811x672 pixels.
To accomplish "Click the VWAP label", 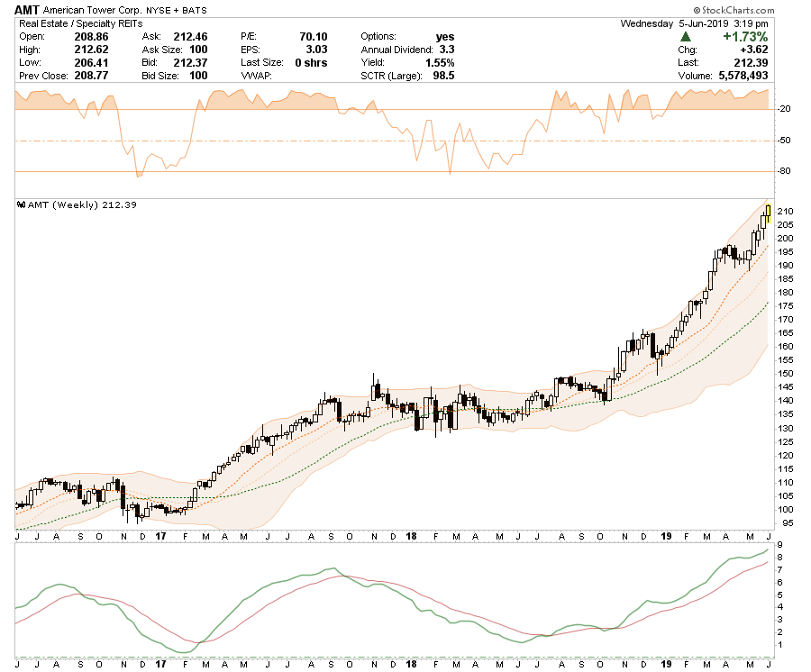I will tap(256, 76).
